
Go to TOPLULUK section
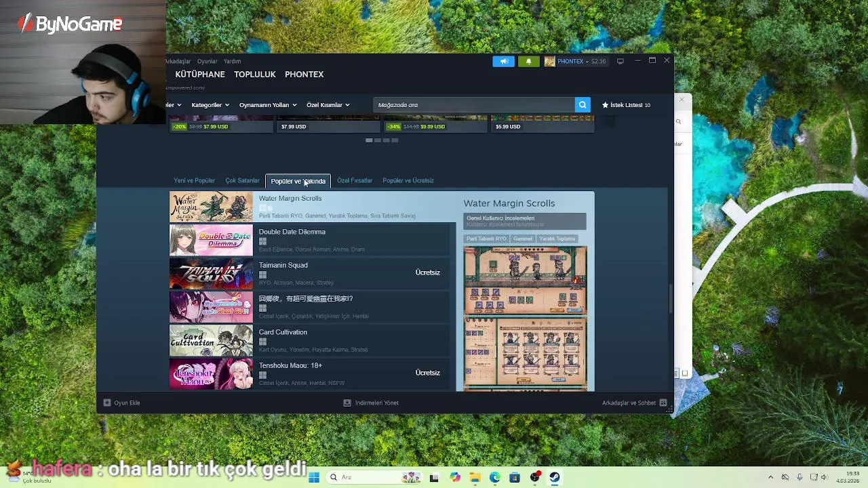pos(255,75)
